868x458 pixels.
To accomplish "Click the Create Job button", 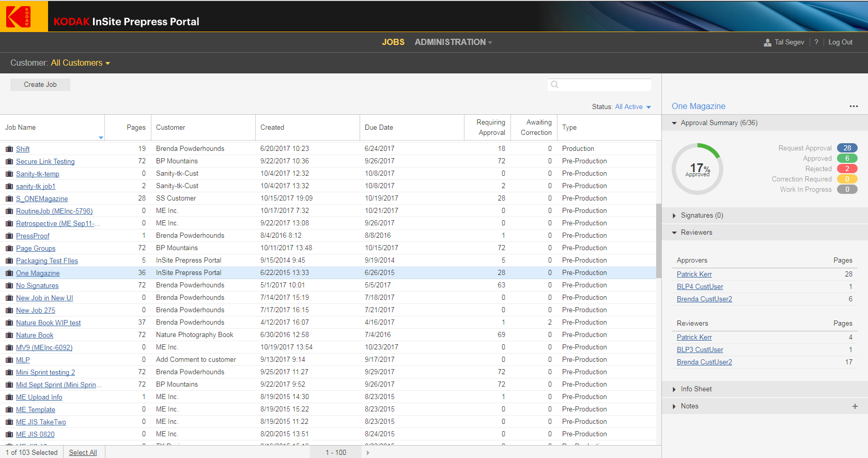I will [x=40, y=85].
